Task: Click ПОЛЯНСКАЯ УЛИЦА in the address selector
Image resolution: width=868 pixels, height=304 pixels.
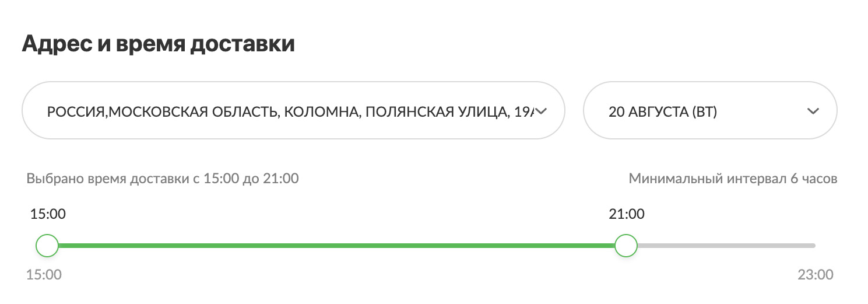Action: click(x=431, y=111)
